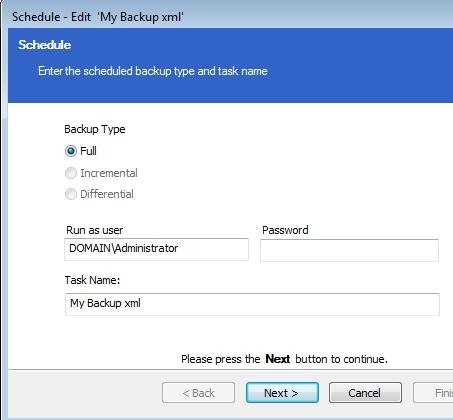The width and height of the screenshot is (453, 420).
Task: Pick the Differential radio button
Action: (71, 194)
